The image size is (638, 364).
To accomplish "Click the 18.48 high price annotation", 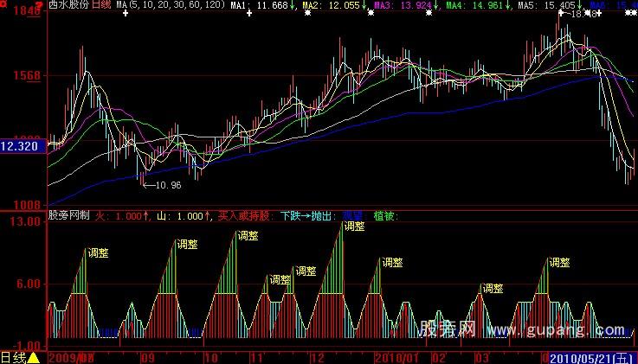I will [584, 14].
